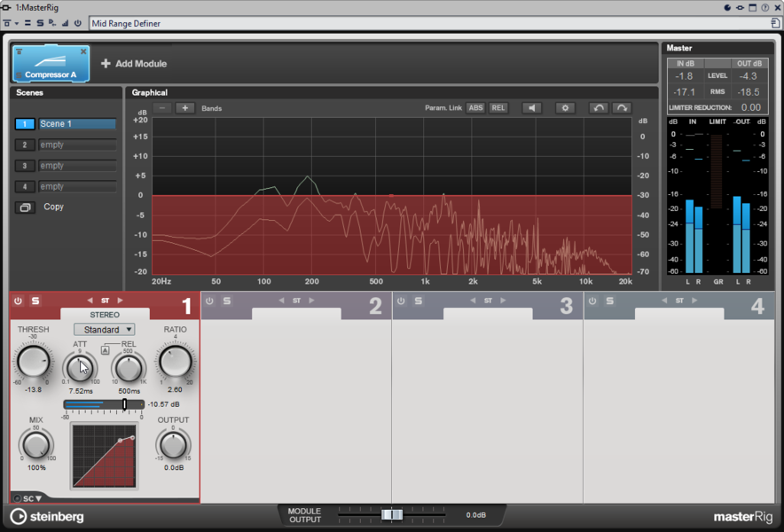Open the gear settings in Graphical panel
784x532 pixels.
click(x=565, y=108)
